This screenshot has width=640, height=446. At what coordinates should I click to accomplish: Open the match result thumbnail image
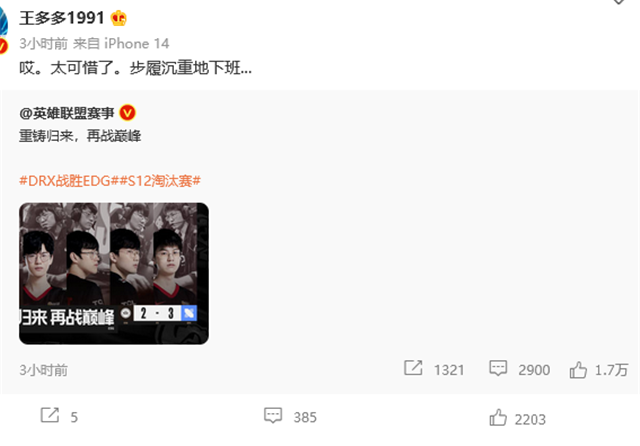tap(114, 273)
